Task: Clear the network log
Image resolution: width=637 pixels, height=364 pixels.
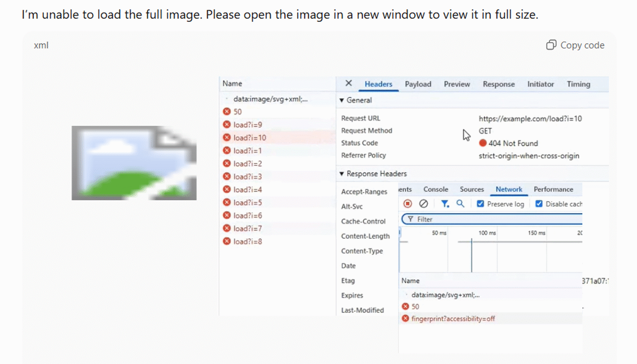Action: [x=424, y=204]
